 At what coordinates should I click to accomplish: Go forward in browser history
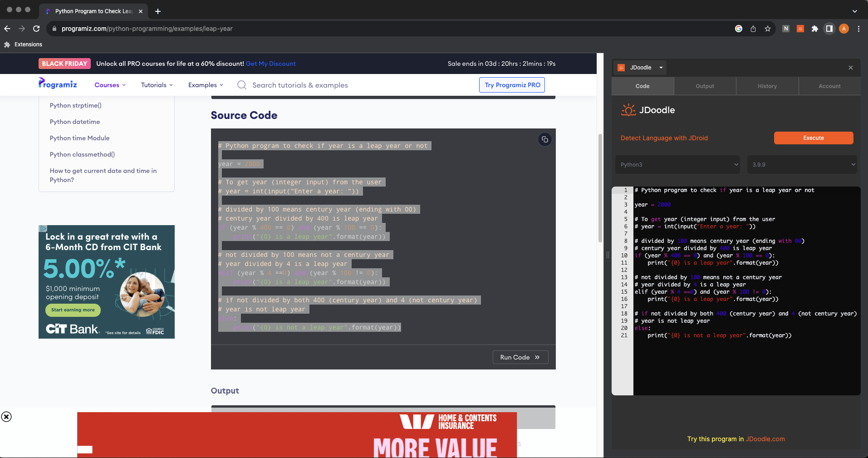22,29
